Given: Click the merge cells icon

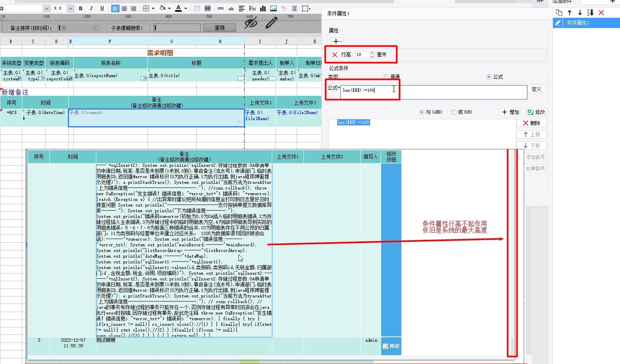Looking at the screenshot, I should point(197,8).
